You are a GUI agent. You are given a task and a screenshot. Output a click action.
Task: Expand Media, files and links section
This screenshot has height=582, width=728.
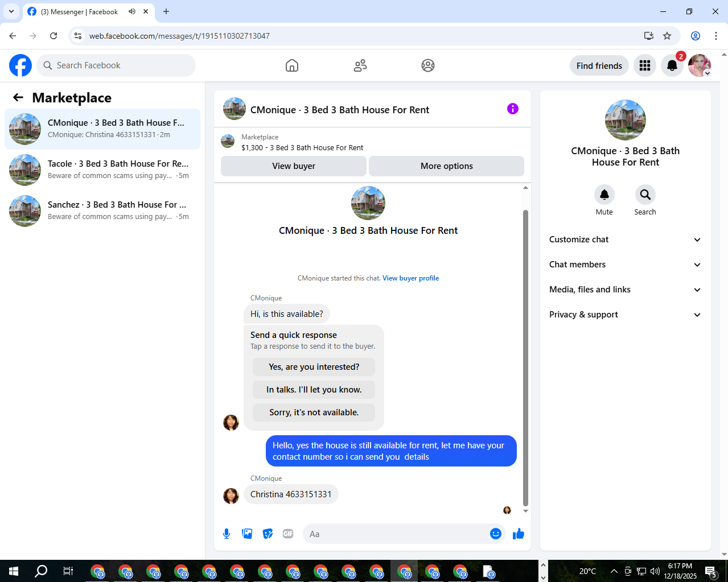(x=625, y=290)
